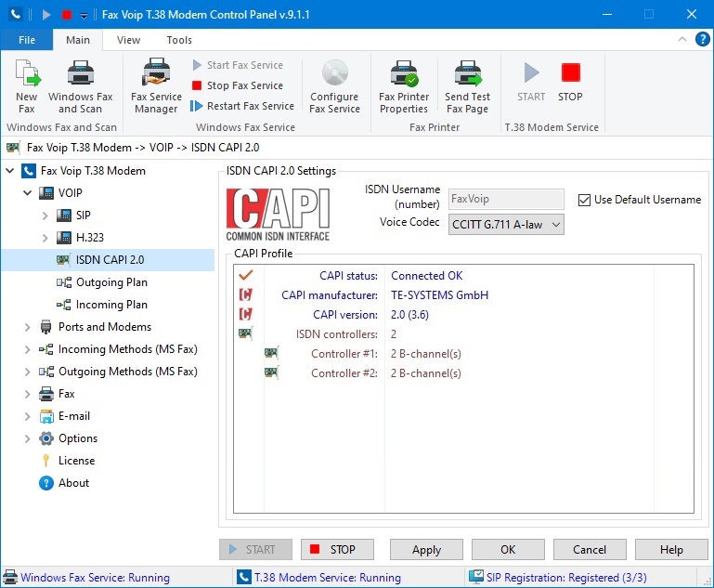Click the About question mark icon
The width and height of the screenshot is (714, 588).
46,483
